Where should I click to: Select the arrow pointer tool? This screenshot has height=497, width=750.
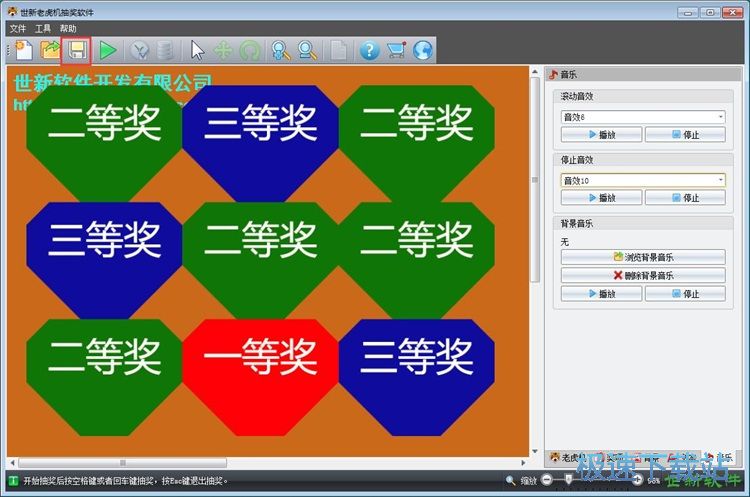tap(197, 50)
